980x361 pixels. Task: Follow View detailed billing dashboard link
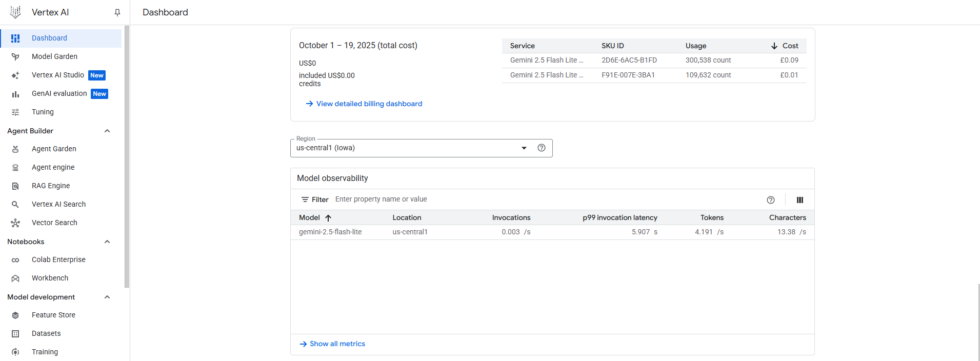[364, 104]
